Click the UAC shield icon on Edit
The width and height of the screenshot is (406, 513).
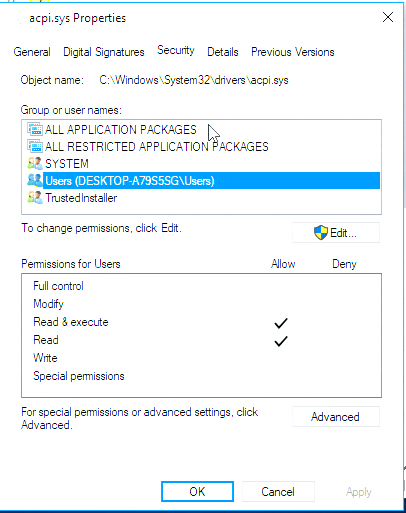pyautogui.click(x=321, y=232)
